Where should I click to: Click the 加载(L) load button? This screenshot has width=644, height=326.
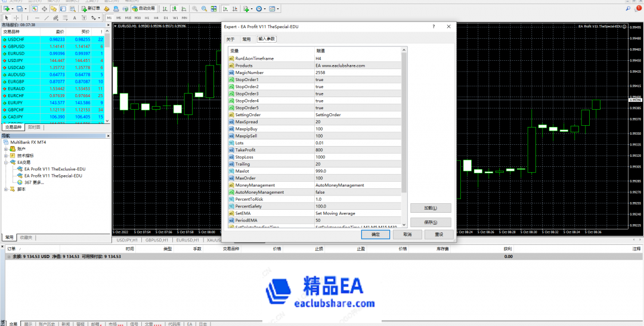pos(431,208)
